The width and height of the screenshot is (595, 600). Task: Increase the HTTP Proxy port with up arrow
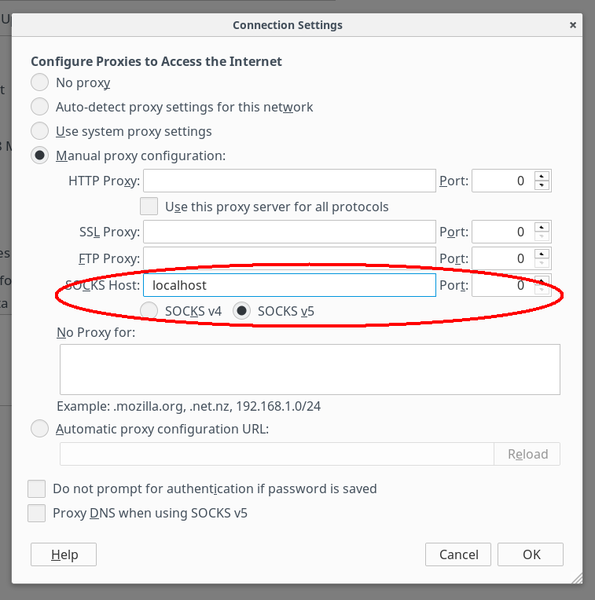pos(541,176)
